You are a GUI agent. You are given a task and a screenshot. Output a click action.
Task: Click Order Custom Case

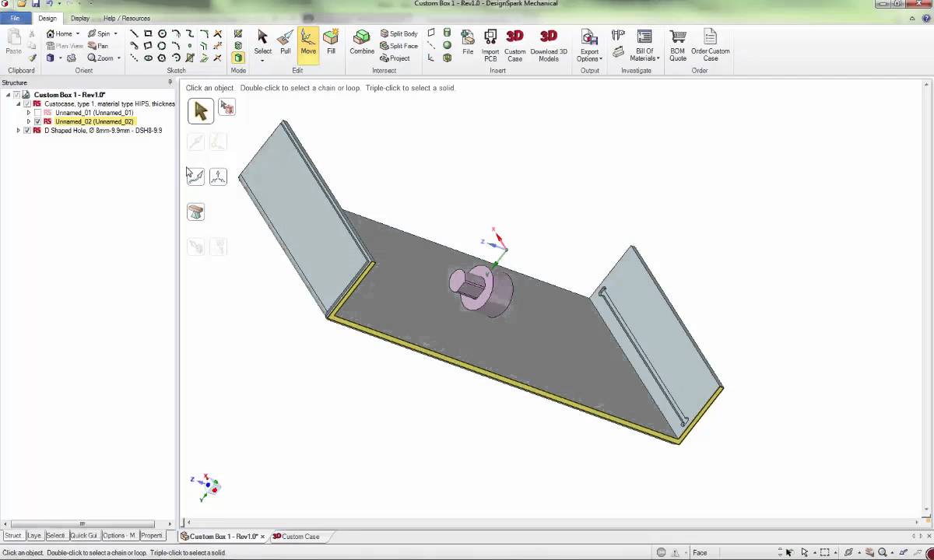pyautogui.click(x=710, y=45)
